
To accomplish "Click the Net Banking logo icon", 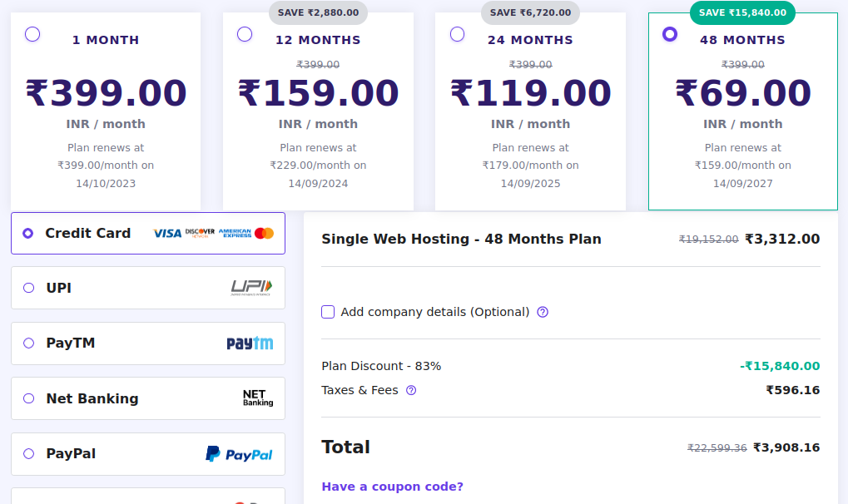I will pyautogui.click(x=257, y=398).
